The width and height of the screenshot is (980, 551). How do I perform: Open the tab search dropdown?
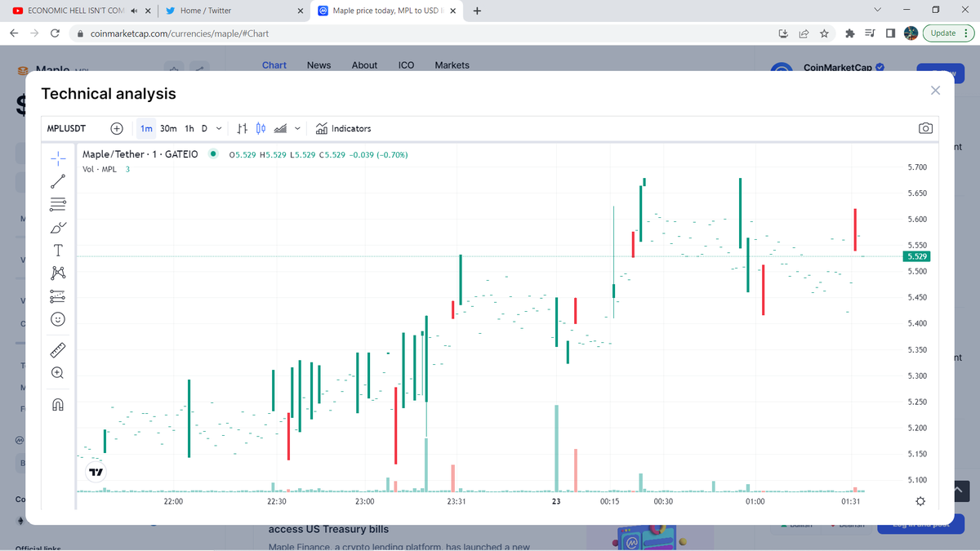pos(877,11)
